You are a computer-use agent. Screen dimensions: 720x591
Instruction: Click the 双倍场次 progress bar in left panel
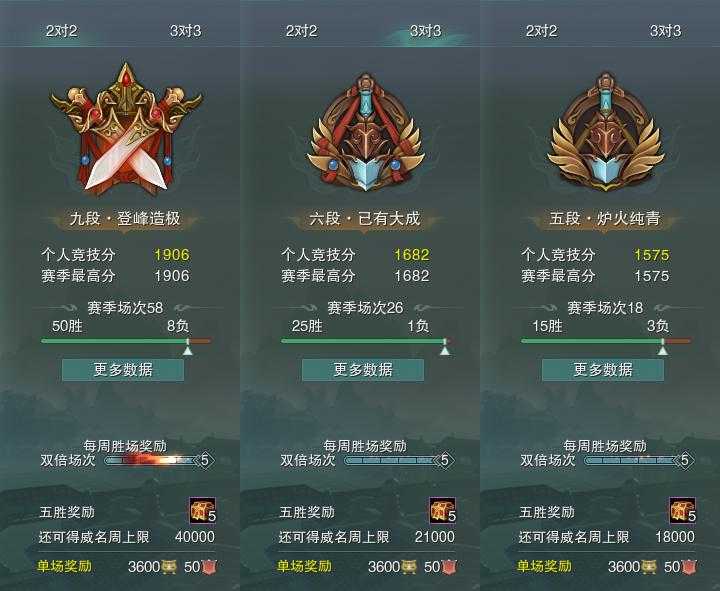click(152, 460)
